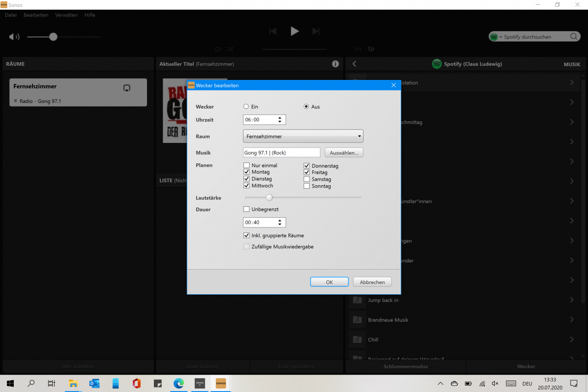The height and width of the screenshot is (392, 588).
Task: Open Task View on the taskbar
Action: pyautogui.click(x=51, y=383)
